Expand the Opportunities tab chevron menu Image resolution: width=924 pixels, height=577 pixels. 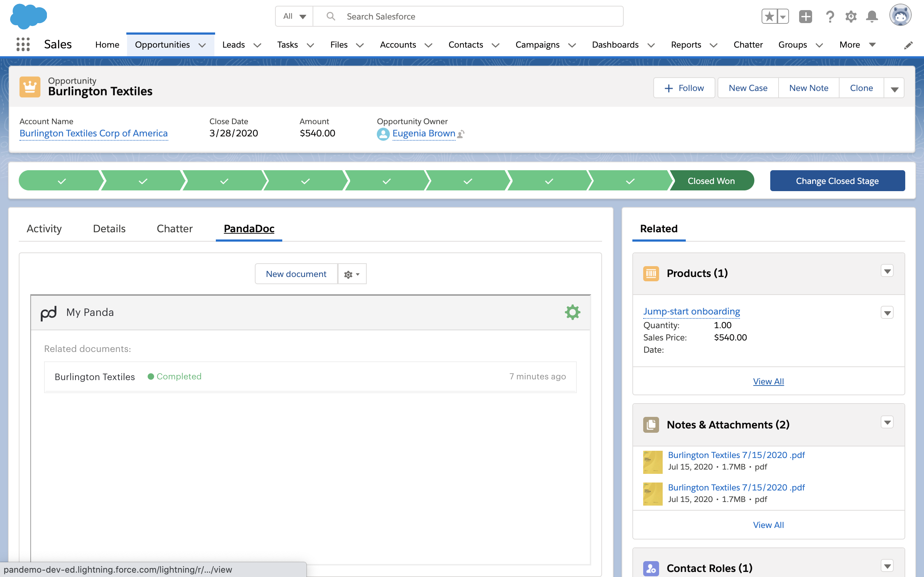coord(202,45)
